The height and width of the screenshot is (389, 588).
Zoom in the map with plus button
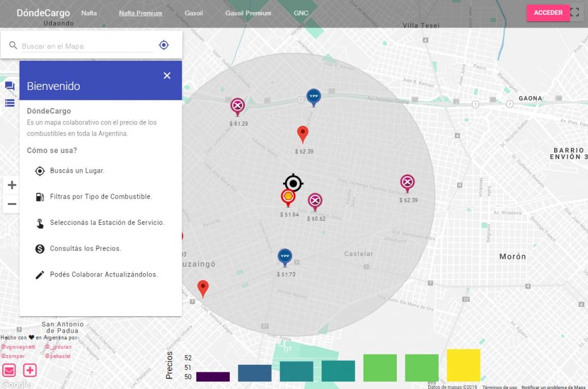(x=12, y=185)
